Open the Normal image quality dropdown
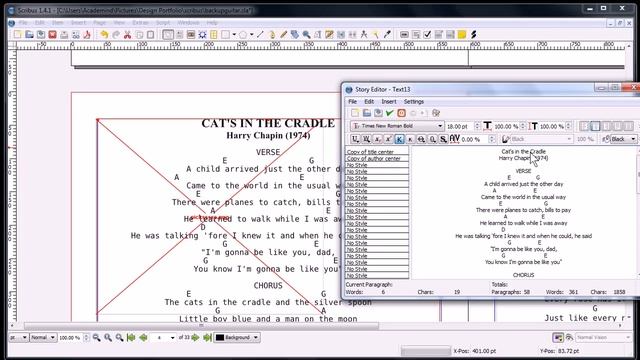The height and width of the screenshot is (360, 640). click(x=43, y=338)
